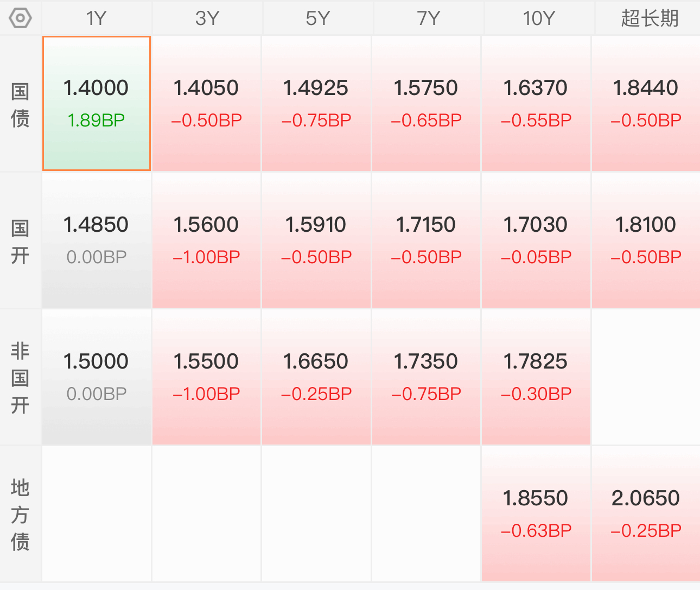Open the 地方债 10Y cell showing 1.8550
This screenshot has height=590, width=700.
click(x=536, y=514)
